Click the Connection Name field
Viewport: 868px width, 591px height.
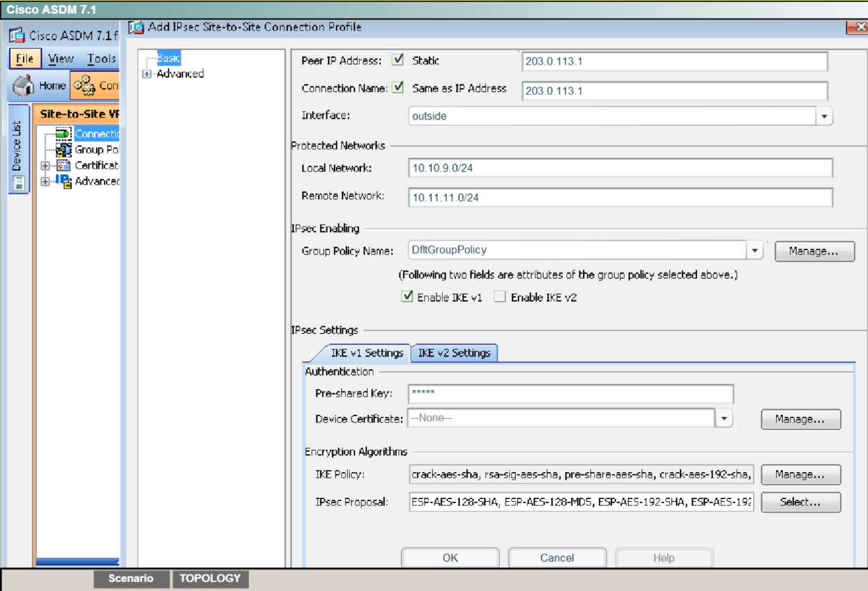click(x=675, y=91)
